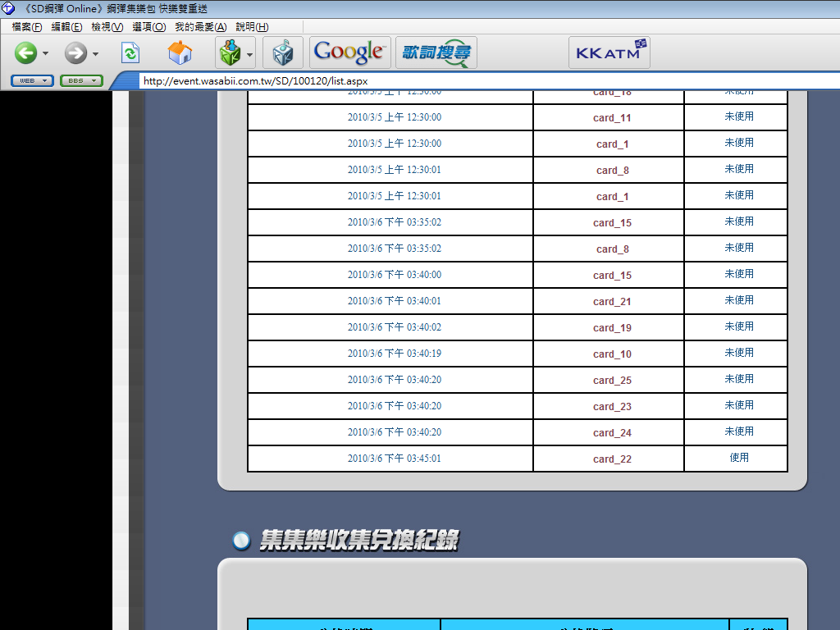Click the date 2010/3/6 下午 03:40:19
The height and width of the screenshot is (630, 840).
tap(395, 354)
